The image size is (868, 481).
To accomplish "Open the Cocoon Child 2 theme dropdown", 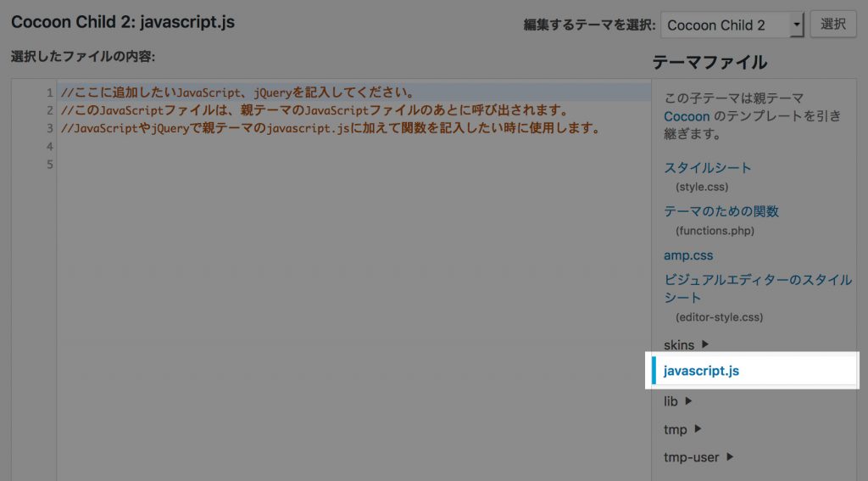I will click(x=732, y=25).
